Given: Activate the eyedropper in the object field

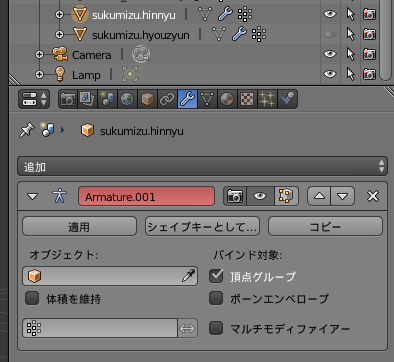Looking at the screenshot, I should coord(188,276).
